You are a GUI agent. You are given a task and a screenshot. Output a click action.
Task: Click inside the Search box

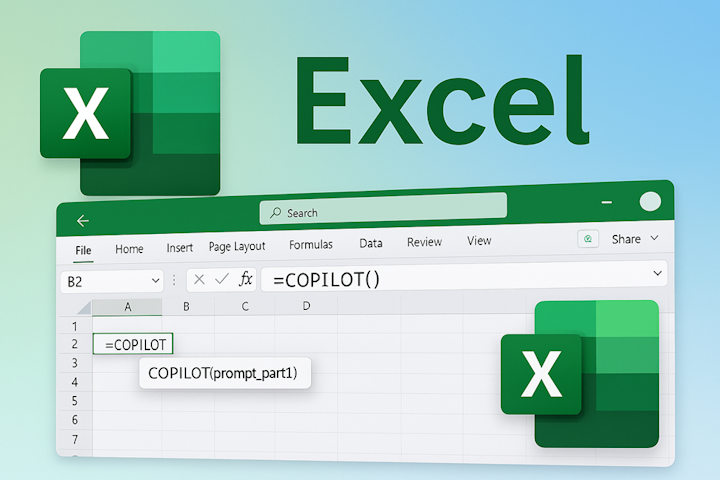click(x=383, y=209)
